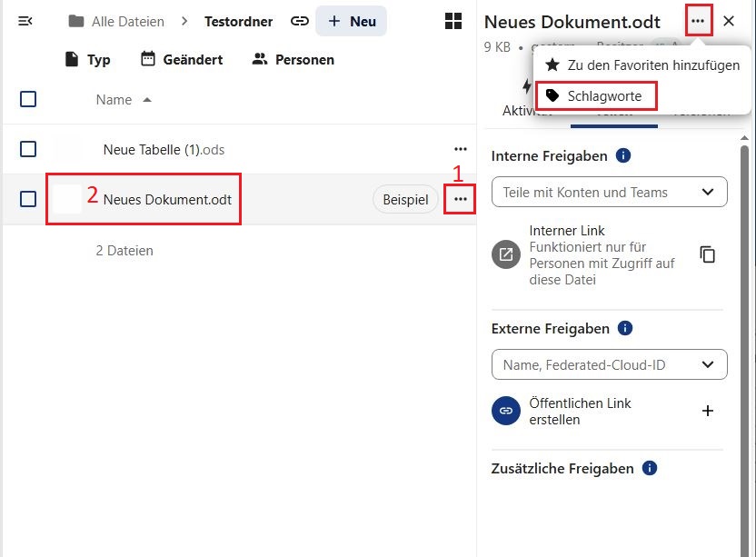The image size is (756, 557).
Task: Open the Typ filter
Action: (x=87, y=59)
